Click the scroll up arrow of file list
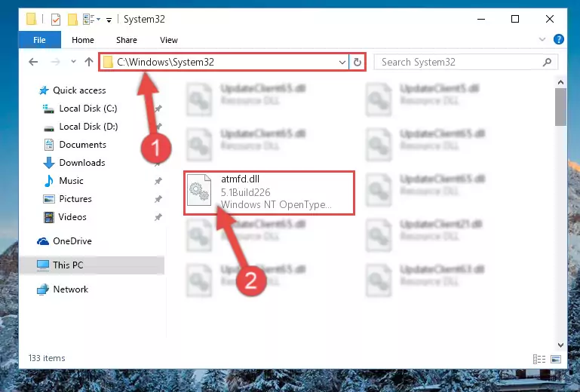580x392 pixels. [560, 82]
